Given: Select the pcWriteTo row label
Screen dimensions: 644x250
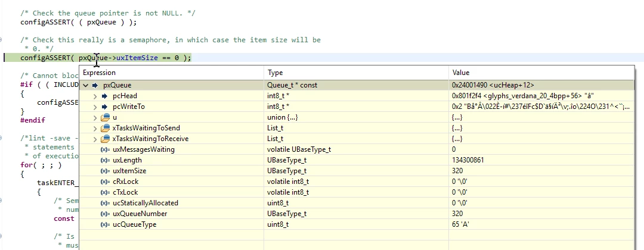Looking at the screenshot, I should (129, 107).
